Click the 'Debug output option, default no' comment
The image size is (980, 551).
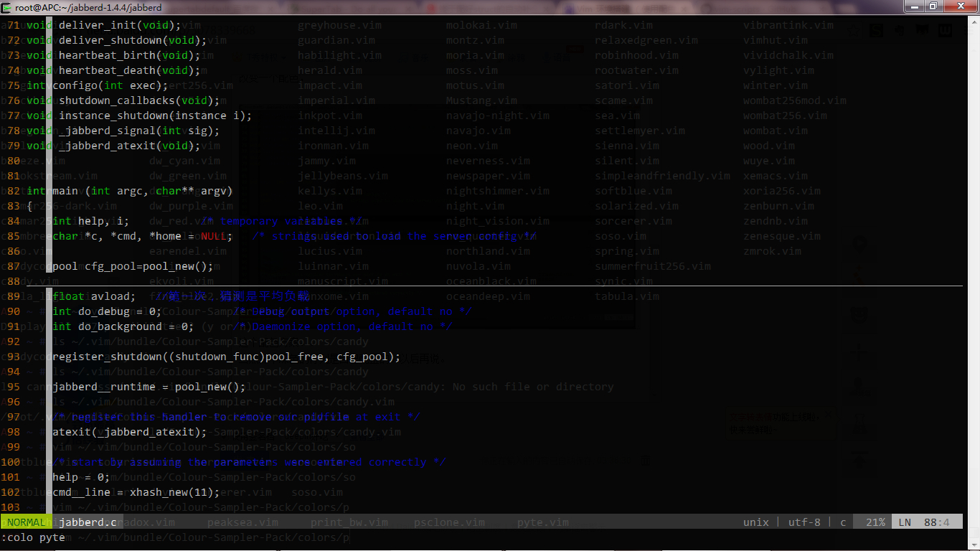coord(352,311)
